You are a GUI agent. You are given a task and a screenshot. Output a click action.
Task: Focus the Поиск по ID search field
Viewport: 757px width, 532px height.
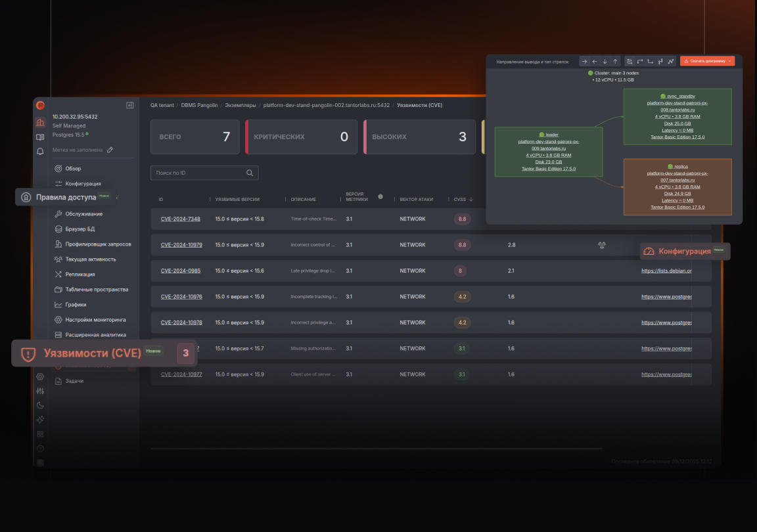[x=205, y=173]
